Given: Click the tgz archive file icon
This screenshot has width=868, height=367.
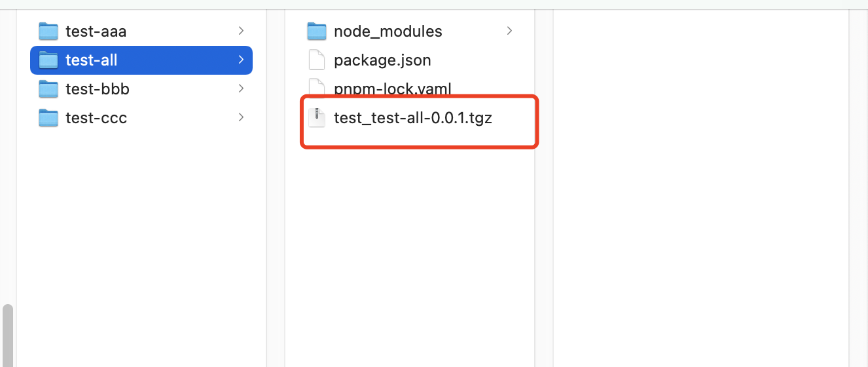Looking at the screenshot, I should pyautogui.click(x=317, y=118).
